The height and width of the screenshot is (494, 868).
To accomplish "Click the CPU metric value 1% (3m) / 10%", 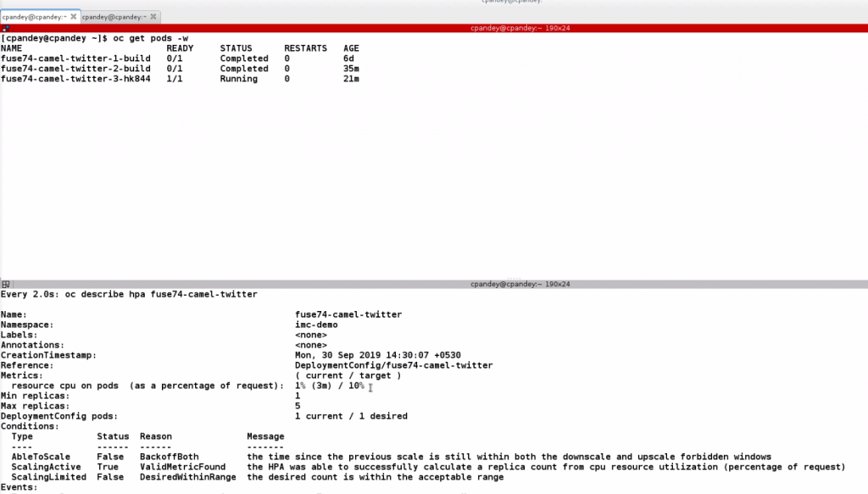I will click(x=329, y=386).
